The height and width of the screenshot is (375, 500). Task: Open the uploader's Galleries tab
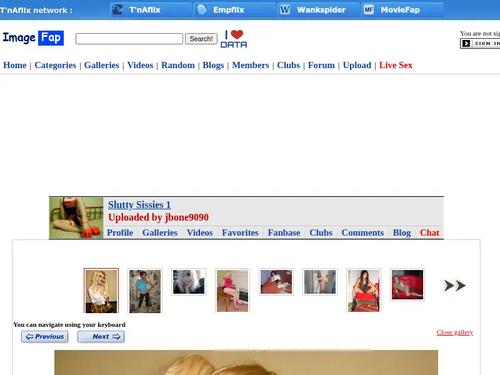160,233
